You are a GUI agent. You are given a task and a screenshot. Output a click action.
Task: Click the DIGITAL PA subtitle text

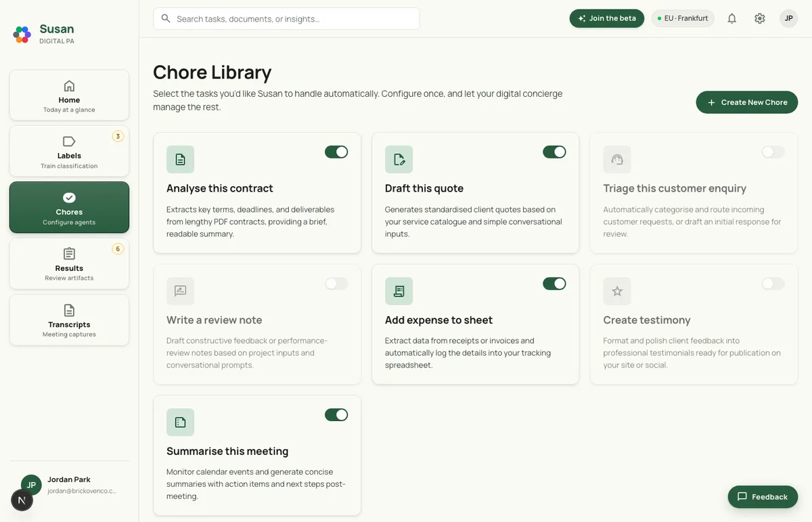[57, 41]
